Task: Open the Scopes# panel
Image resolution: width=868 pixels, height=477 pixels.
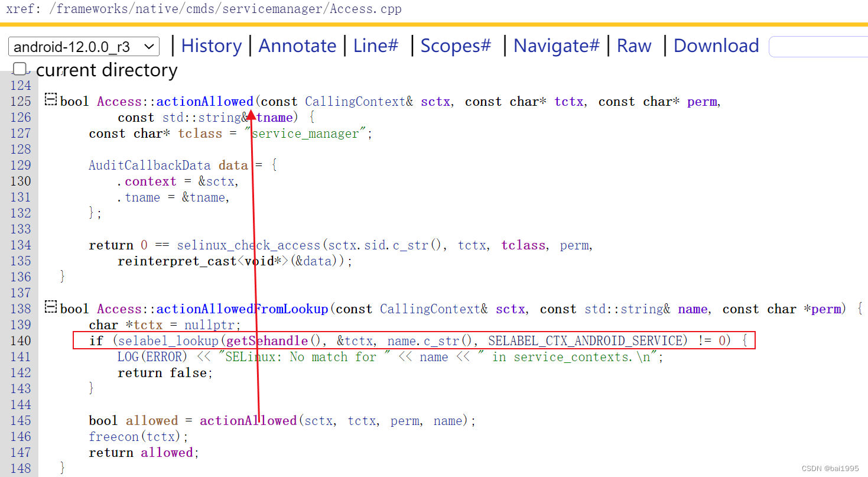Action: tap(455, 46)
